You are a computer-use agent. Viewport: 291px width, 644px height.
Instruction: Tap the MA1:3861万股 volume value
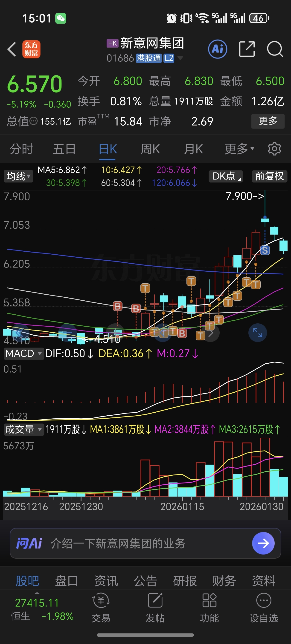click(121, 429)
